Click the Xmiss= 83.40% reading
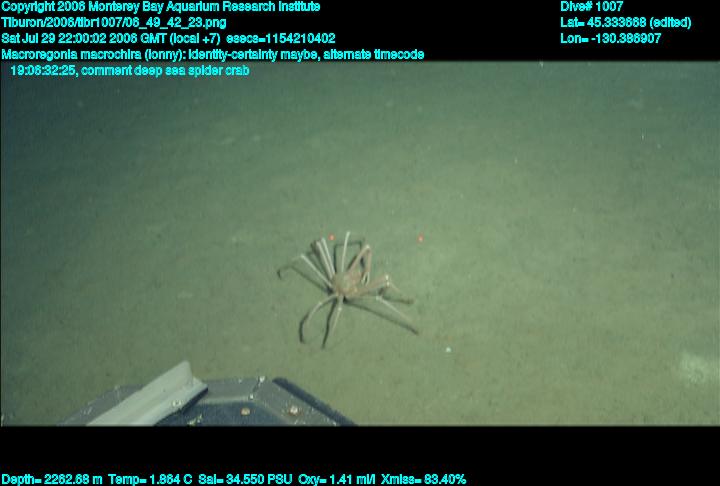Viewport: 720px width, 486px height. tap(422, 479)
